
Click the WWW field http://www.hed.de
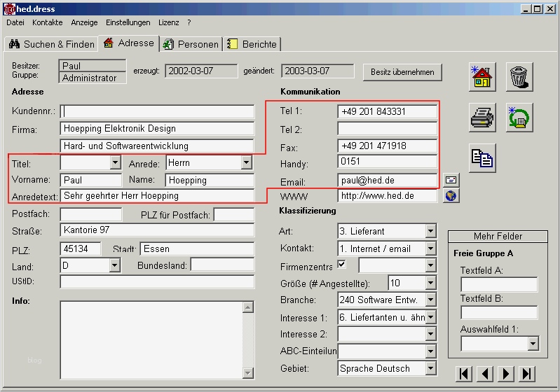(388, 196)
